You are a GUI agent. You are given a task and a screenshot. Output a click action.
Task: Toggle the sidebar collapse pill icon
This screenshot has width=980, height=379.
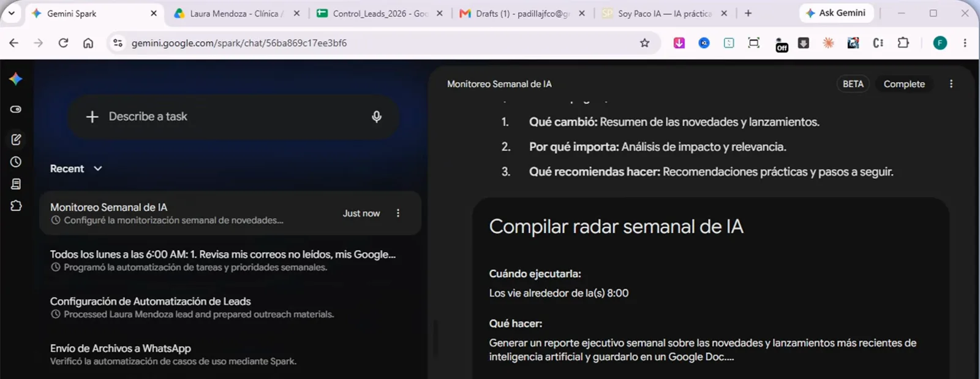(x=16, y=109)
